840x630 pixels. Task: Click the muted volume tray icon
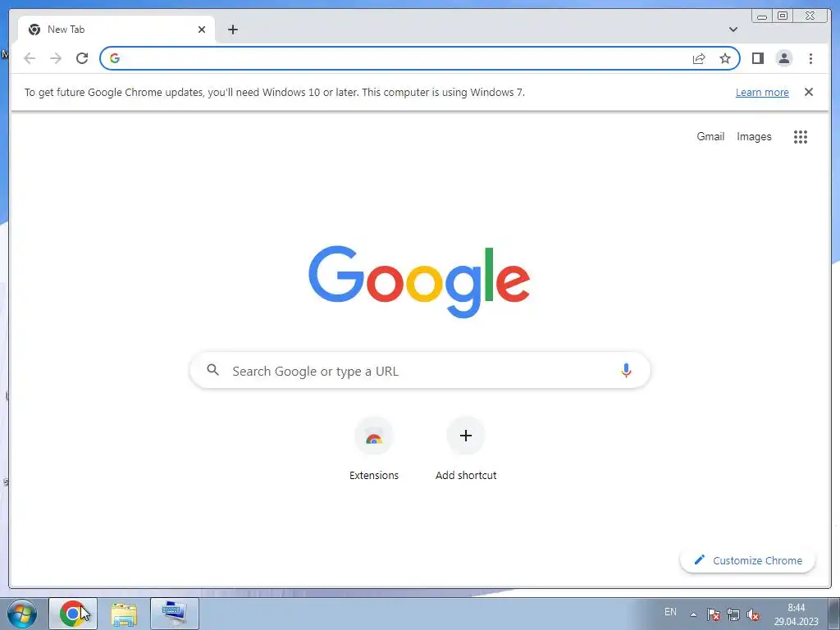753,614
